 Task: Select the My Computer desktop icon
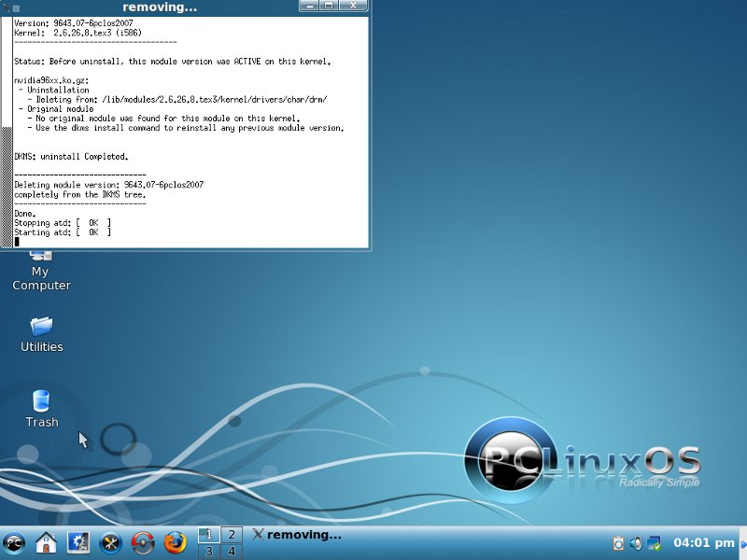41,269
